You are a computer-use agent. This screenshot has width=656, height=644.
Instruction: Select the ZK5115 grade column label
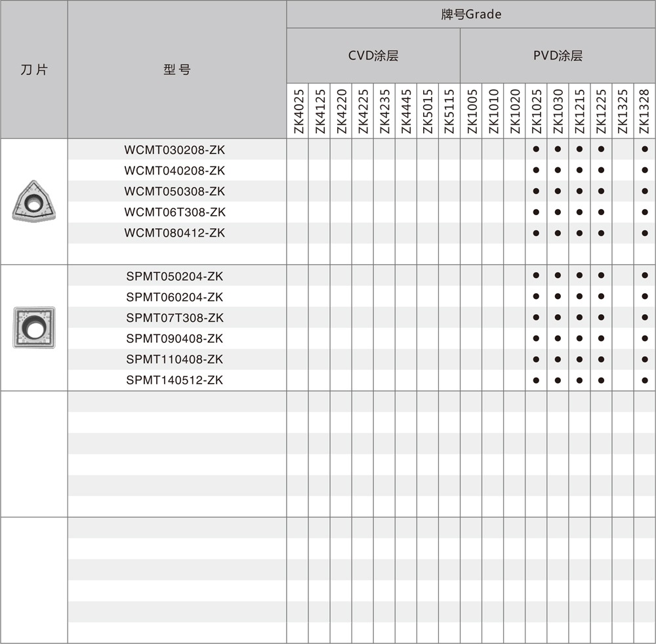click(449, 111)
